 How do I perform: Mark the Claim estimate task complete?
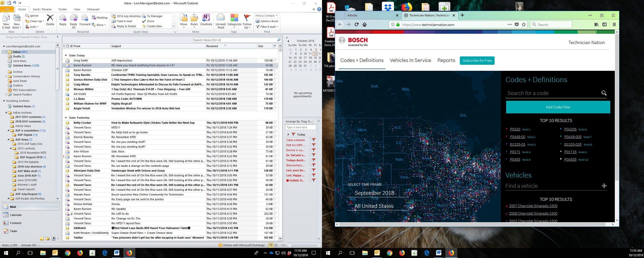point(310,140)
